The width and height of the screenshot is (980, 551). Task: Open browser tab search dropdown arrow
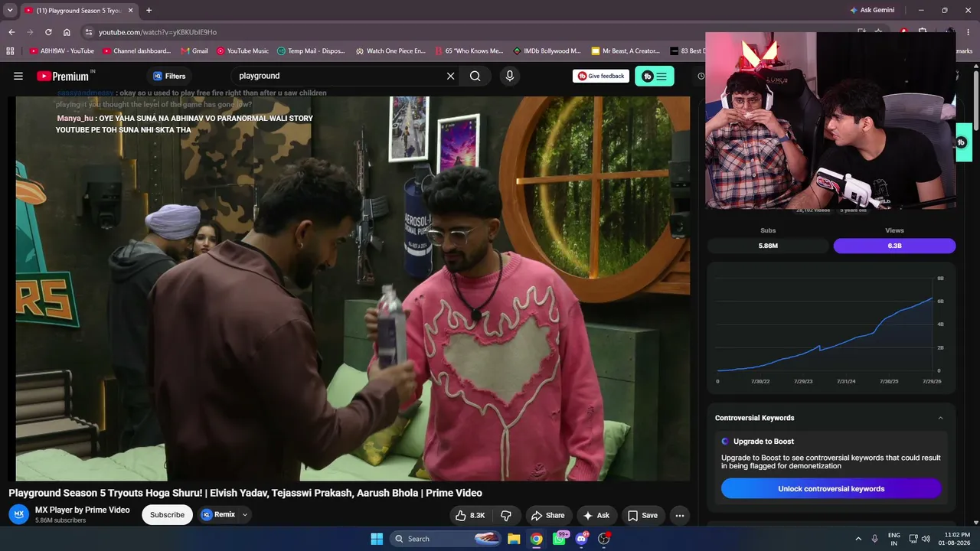coord(10,10)
